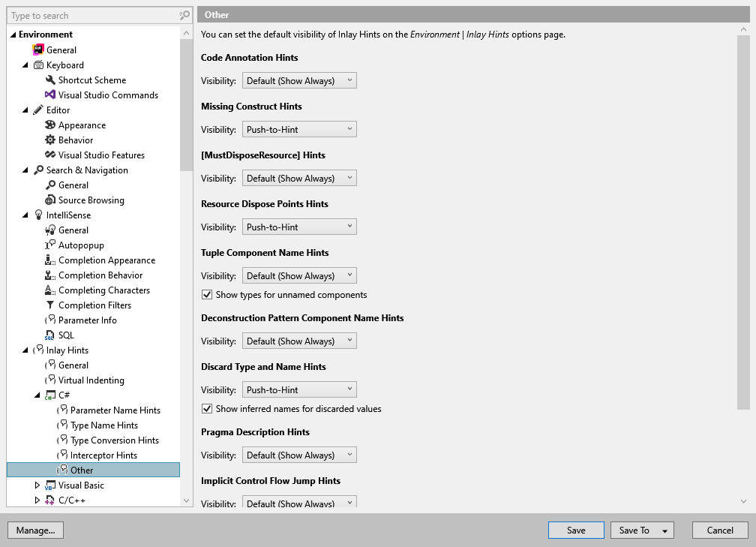Click the Search & Navigation magnifier icon

pyautogui.click(x=38, y=170)
